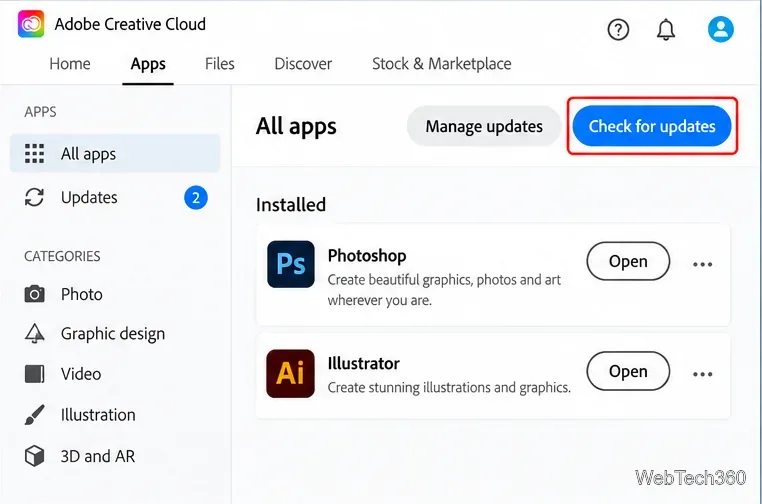The height and width of the screenshot is (504, 762).
Task: Choose the Illustration category label
Action: point(98,415)
